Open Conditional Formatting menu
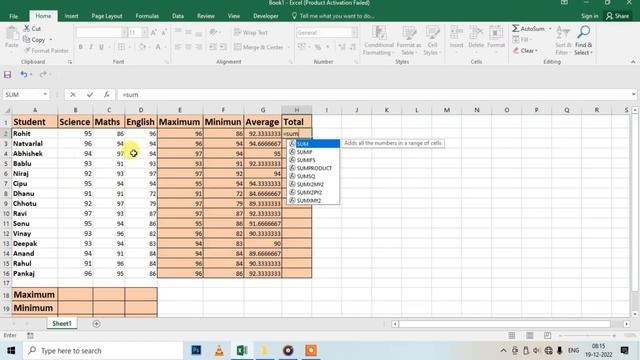 379,40
